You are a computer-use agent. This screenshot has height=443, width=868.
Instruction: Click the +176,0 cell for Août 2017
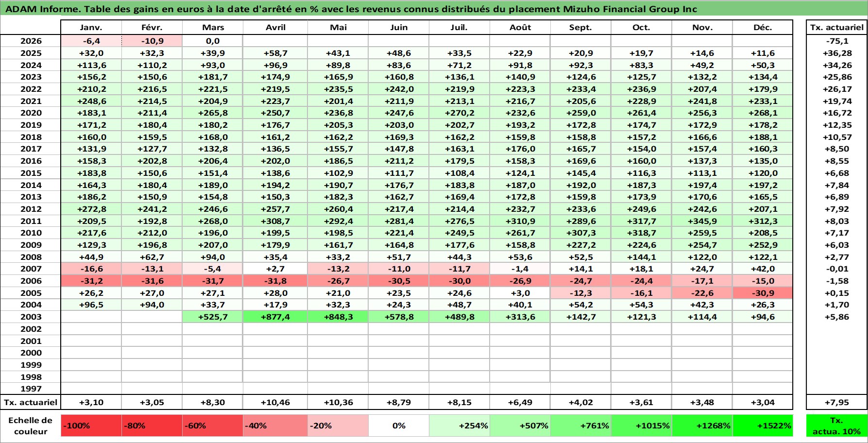520,149
